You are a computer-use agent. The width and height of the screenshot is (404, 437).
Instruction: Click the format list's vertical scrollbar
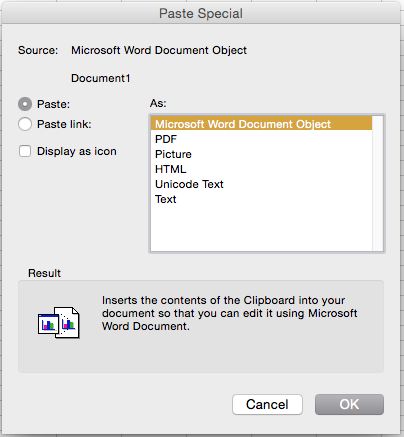[x=378, y=183]
